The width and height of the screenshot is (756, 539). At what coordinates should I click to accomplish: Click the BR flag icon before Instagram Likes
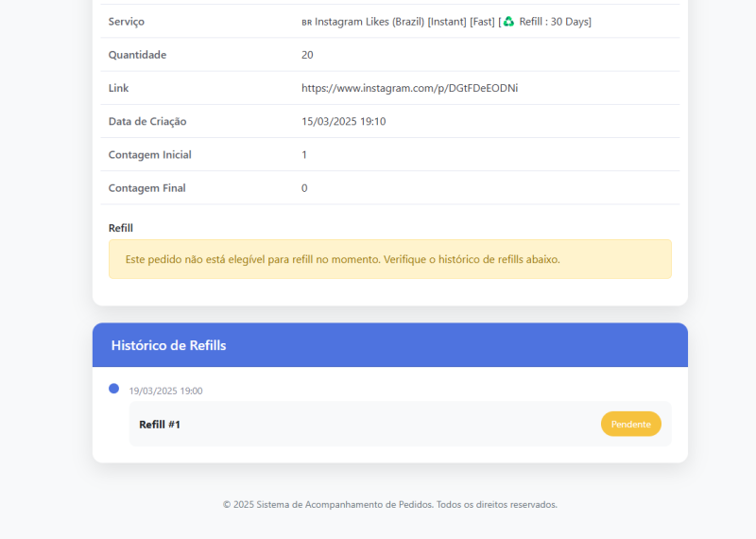click(306, 22)
